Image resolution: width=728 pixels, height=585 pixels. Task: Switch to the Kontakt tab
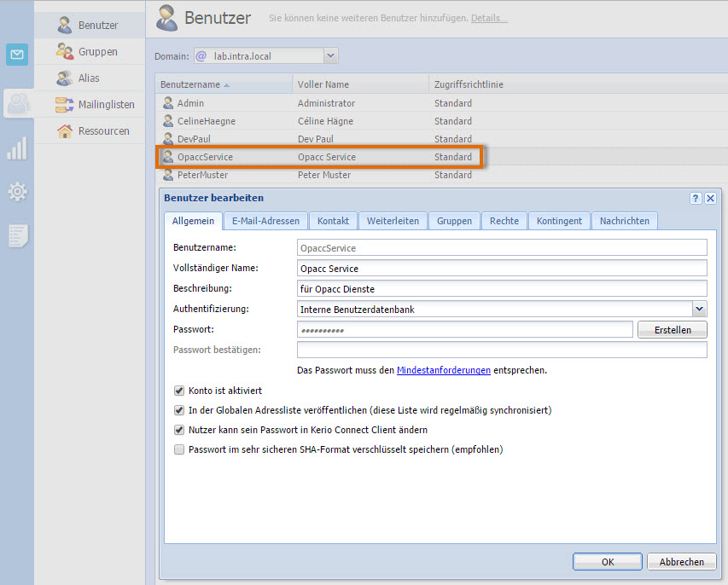pyautogui.click(x=333, y=221)
